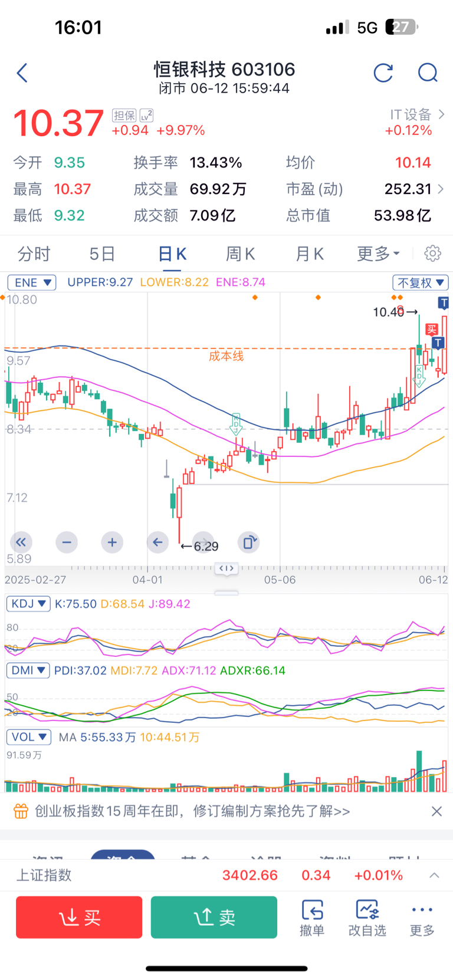This screenshot has height=980, width=453.
Task: Tap the 成本线 label on the chart
Action: 226,356
